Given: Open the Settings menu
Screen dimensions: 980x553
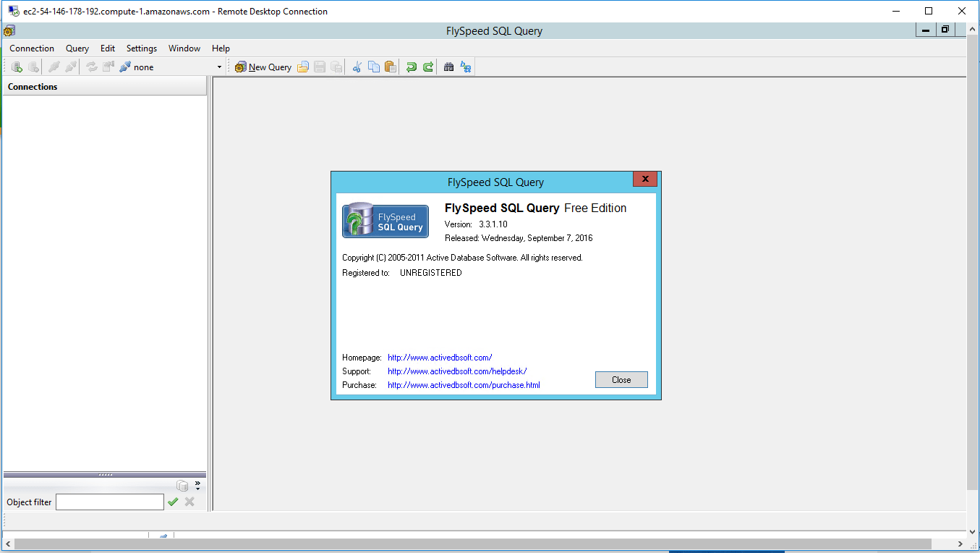Looking at the screenshot, I should 142,48.
